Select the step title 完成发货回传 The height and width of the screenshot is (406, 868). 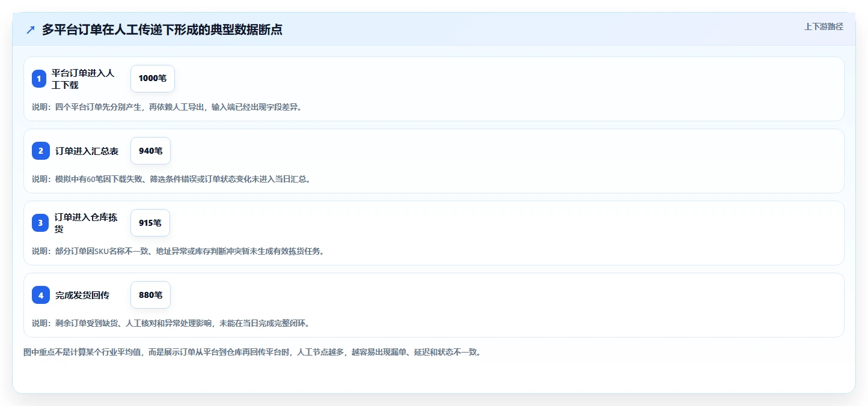tap(82, 295)
